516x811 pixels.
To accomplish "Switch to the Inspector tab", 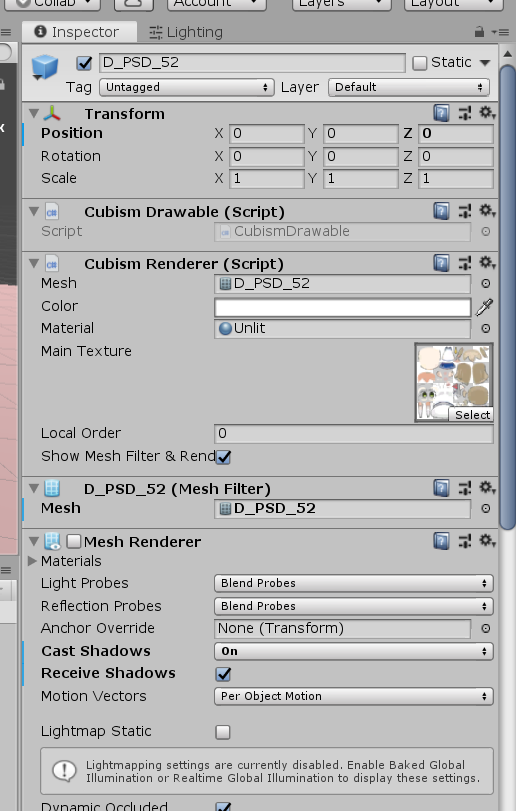I will pyautogui.click(x=79, y=32).
